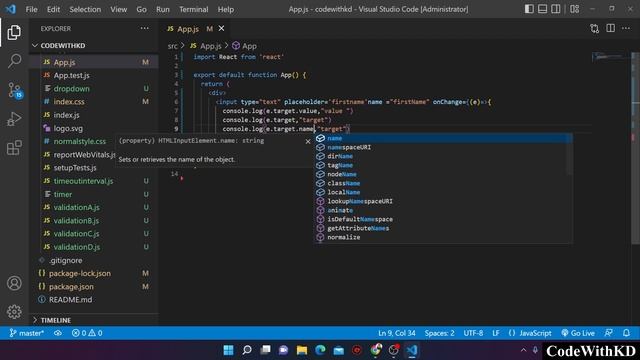Open index.css in explorer
This screenshot has height=360, width=640.
coord(69,102)
